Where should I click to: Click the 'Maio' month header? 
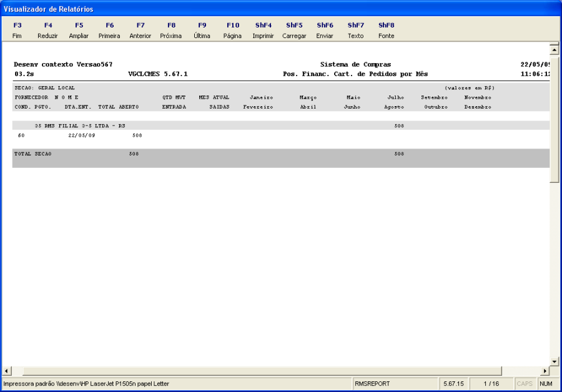(x=353, y=97)
